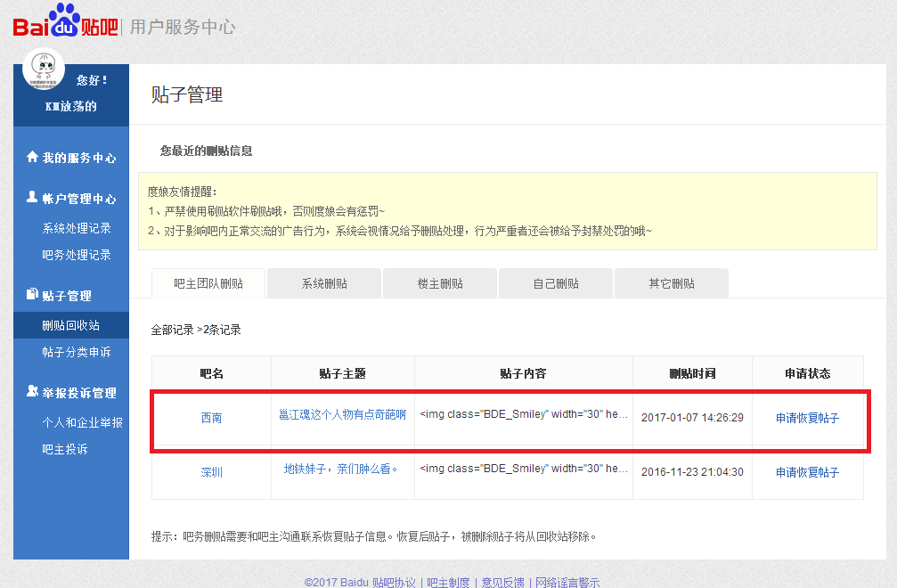Click the username KⅢ放荡的
Viewport: 897px width, 588px height.
tap(71, 106)
